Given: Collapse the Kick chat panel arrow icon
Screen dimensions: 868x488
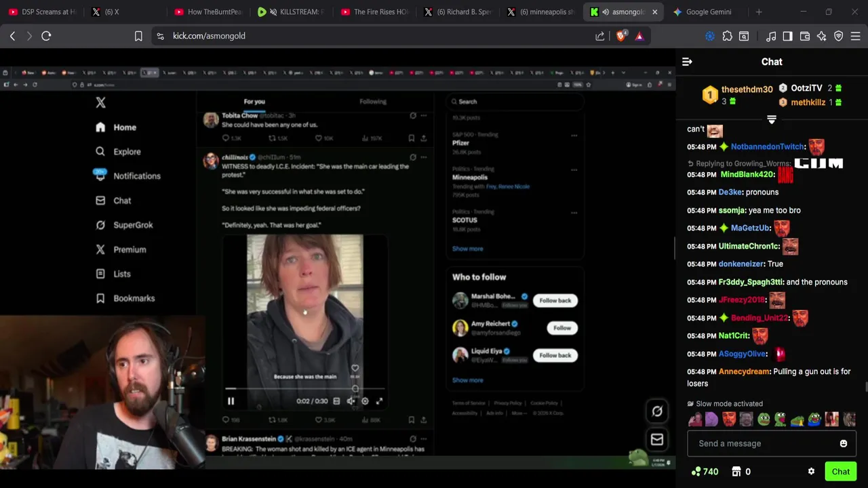Looking at the screenshot, I should [687, 62].
